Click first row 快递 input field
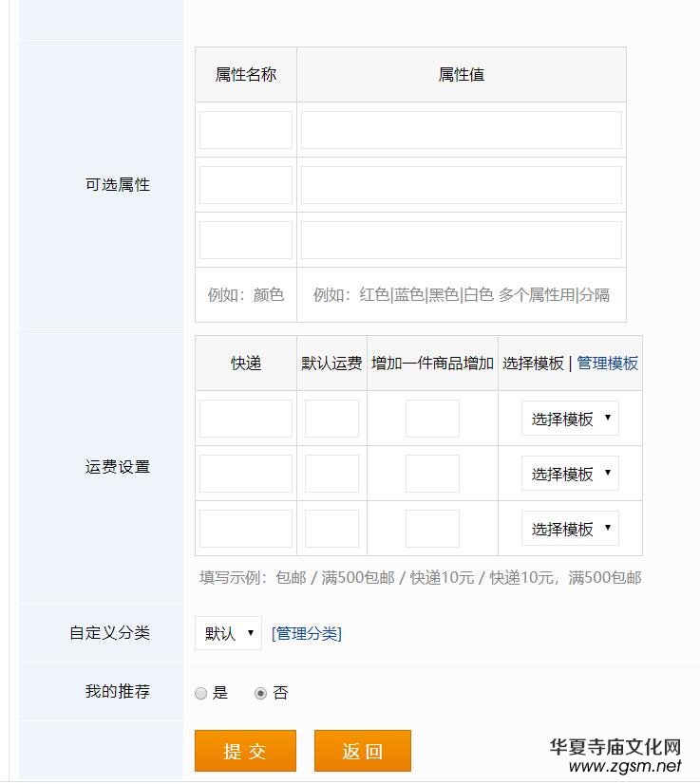This screenshot has width=700, height=784. [x=246, y=419]
